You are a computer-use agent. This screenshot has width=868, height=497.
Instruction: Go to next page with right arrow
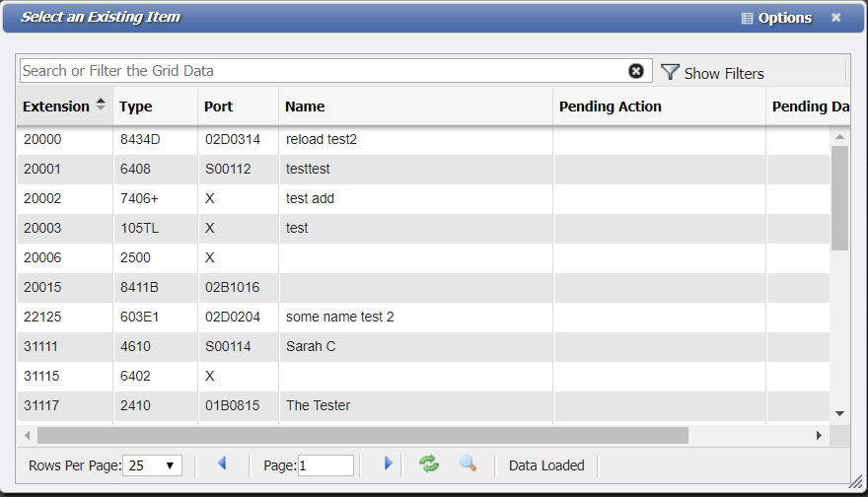388,463
